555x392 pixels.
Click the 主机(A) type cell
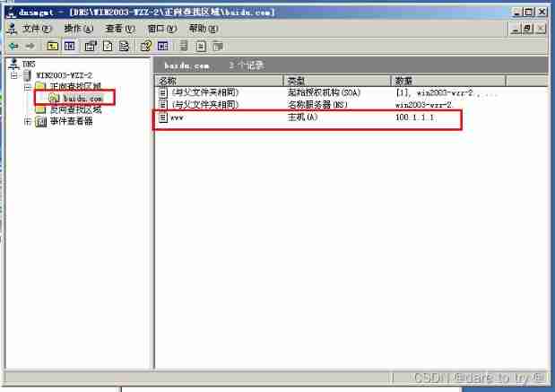tap(303, 118)
